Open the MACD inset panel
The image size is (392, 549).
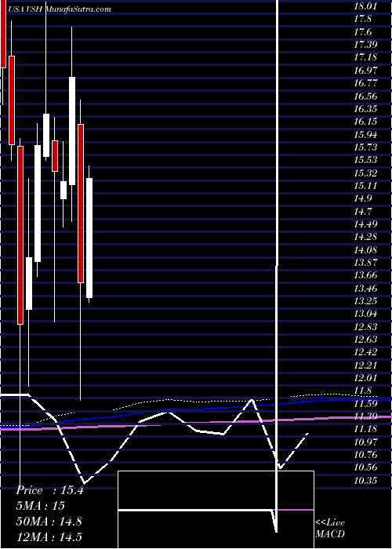coord(216,510)
